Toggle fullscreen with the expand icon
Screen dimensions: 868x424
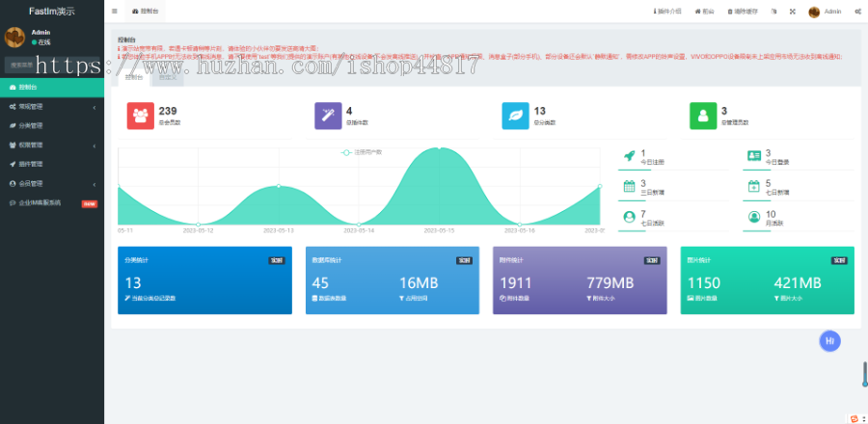click(792, 11)
